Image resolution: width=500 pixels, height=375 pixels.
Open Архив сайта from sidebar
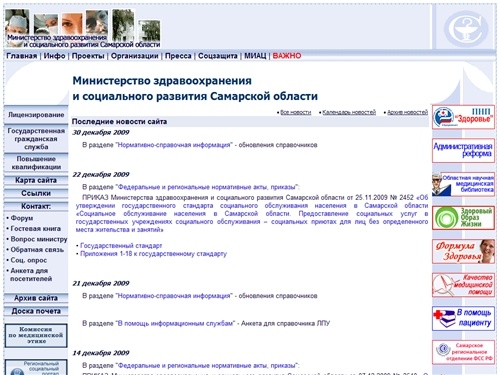36,298
